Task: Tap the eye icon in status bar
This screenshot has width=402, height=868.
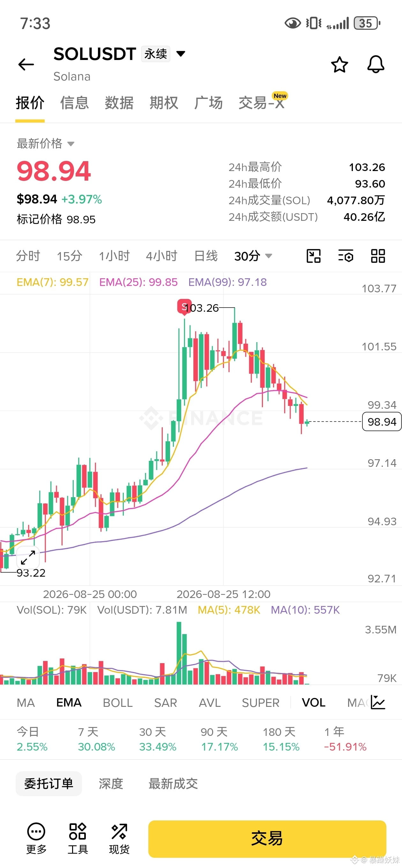Action: 293,23
